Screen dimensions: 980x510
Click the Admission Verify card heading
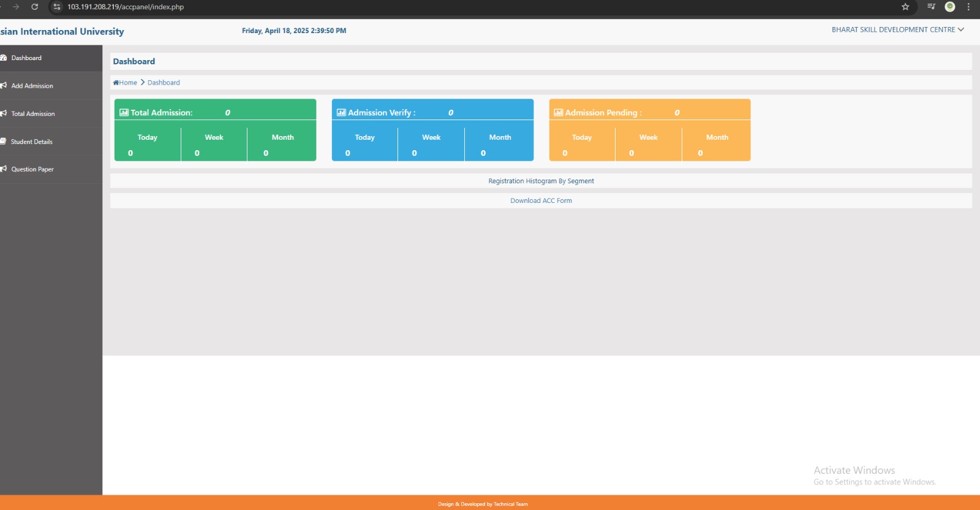click(382, 113)
